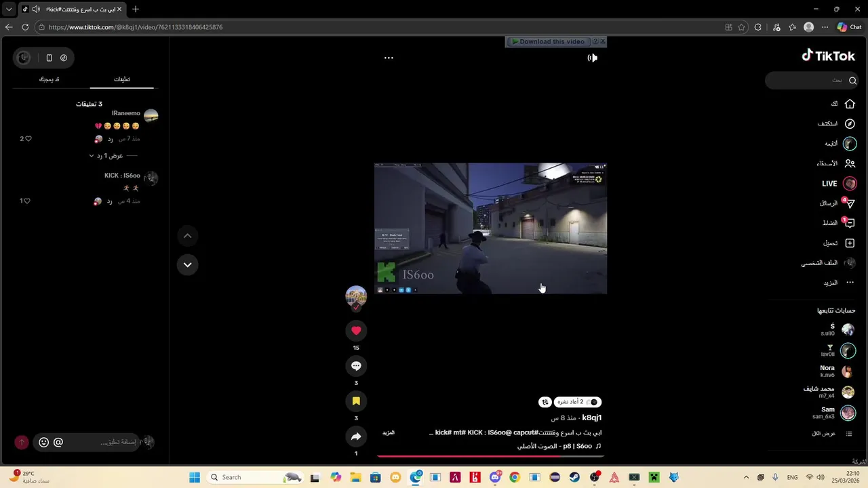Click the video player to pause
Viewport: 868px width, 488px height.
pos(490,228)
